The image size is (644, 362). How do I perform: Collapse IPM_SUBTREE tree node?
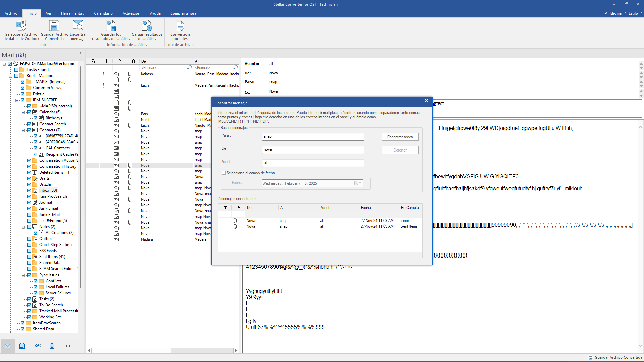tap(17, 100)
